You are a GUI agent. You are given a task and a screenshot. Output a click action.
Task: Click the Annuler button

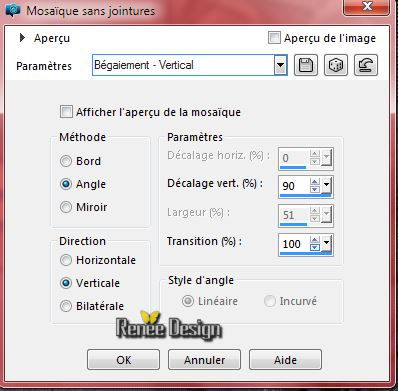click(x=204, y=360)
